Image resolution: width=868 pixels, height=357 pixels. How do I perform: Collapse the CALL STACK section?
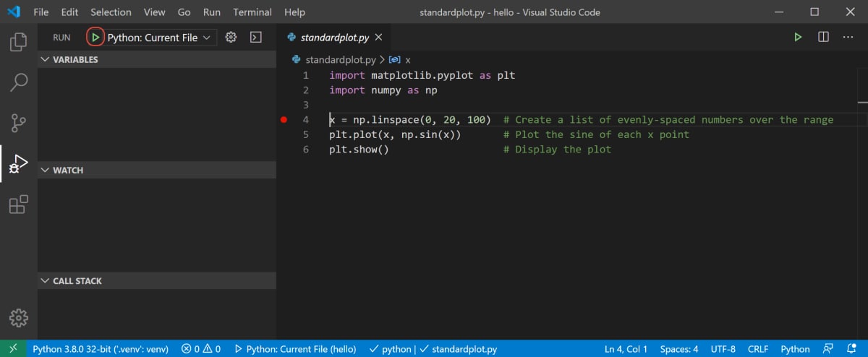tap(157, 281)
